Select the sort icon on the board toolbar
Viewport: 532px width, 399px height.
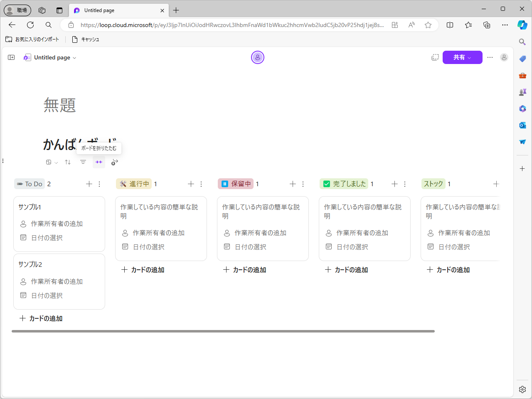(x=67, y=162)
